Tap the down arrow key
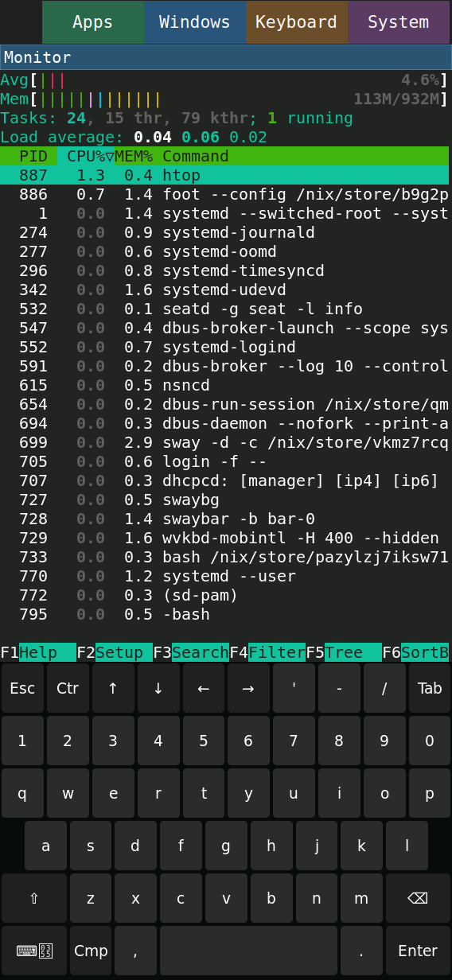Image resolution: width=452 pixels, height=980 pixels. click(158, 688)
